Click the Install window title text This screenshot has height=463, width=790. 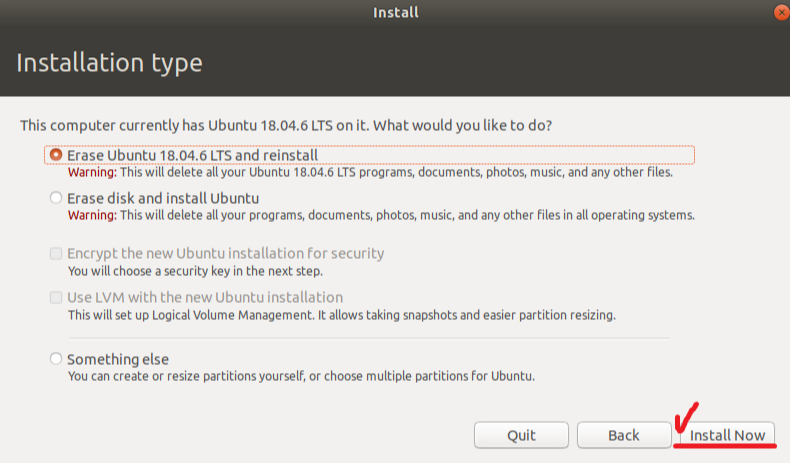tap(396, 12)
